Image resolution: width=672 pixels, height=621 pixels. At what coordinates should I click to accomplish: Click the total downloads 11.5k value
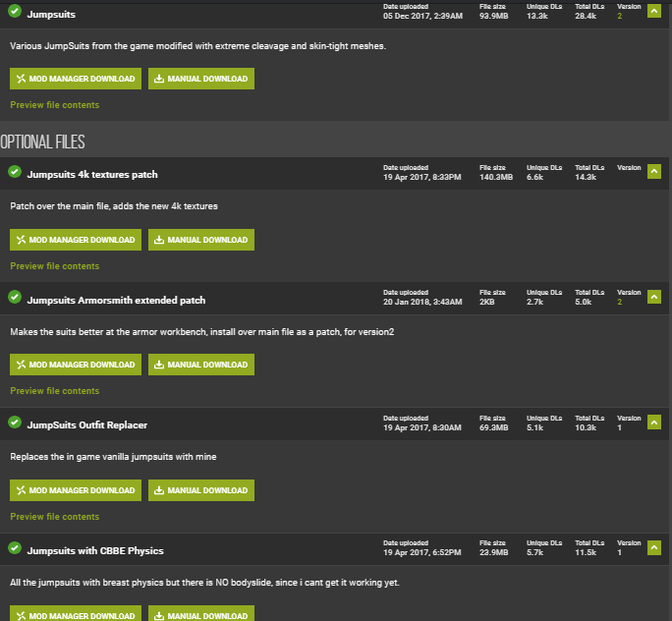point(586,552)
